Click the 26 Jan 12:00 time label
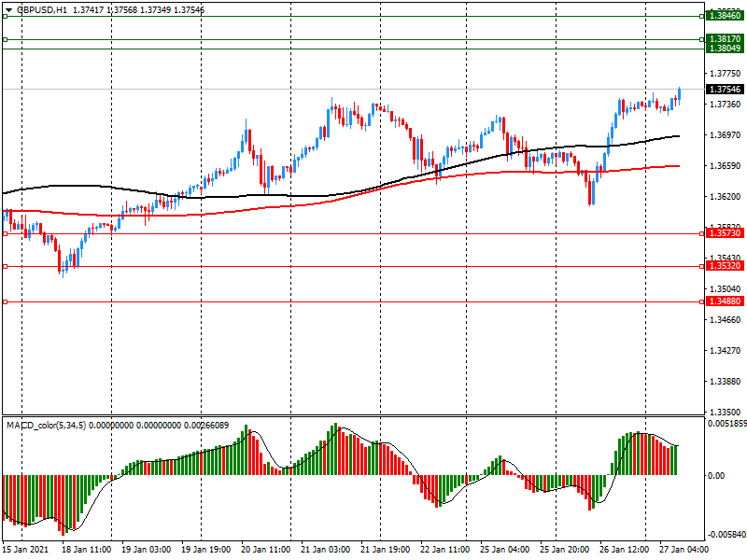The height and width of the screenshot is (560, 747). pyautogui.click(x=624, y=550)
